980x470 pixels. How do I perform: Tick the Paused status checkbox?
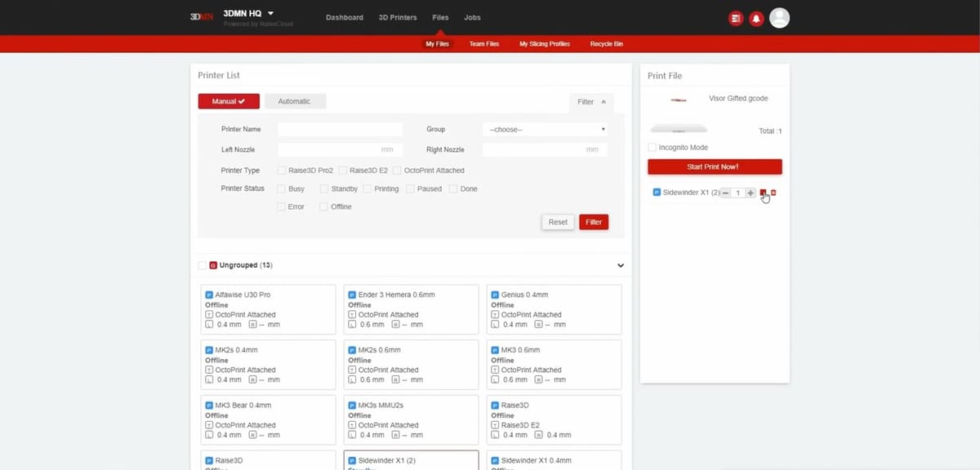411,188
